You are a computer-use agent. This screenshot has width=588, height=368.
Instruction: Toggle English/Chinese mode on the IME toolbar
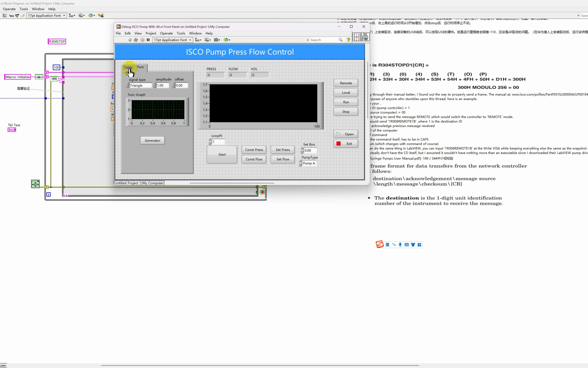tap(387, 245)
